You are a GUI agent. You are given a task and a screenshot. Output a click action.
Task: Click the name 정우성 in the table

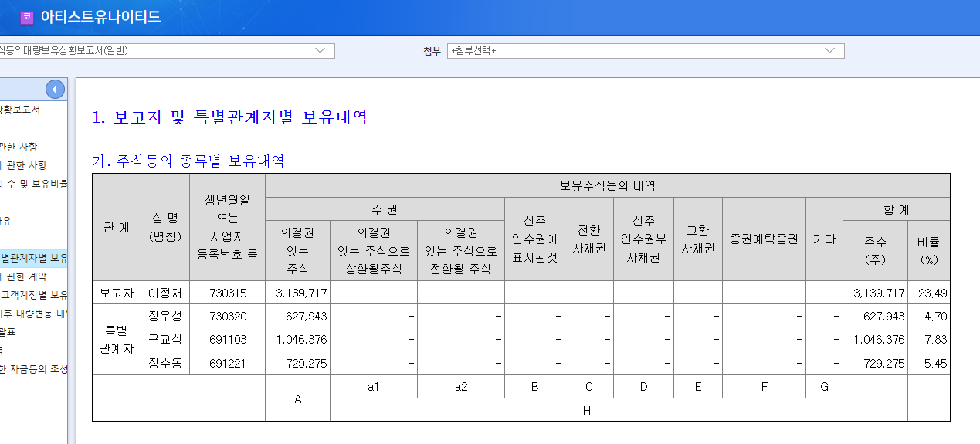coord(165,316)
